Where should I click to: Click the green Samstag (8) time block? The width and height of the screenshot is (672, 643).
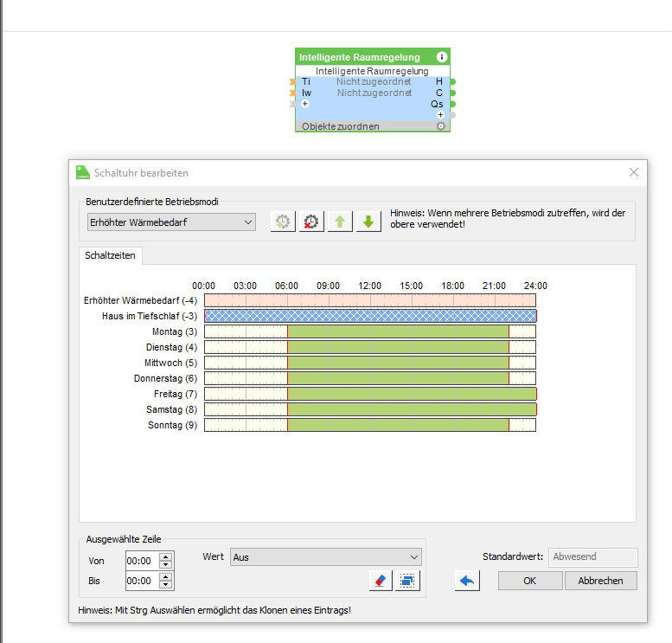point(412,409)
